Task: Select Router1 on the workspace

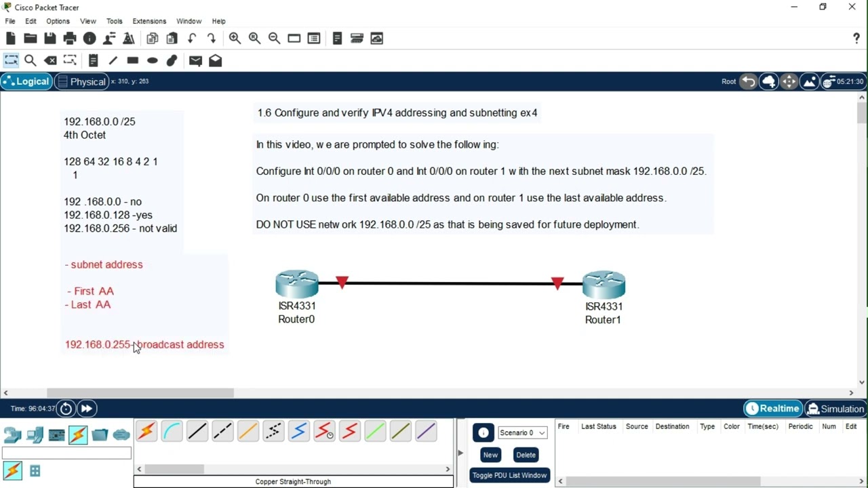Action: pos(604,284)
